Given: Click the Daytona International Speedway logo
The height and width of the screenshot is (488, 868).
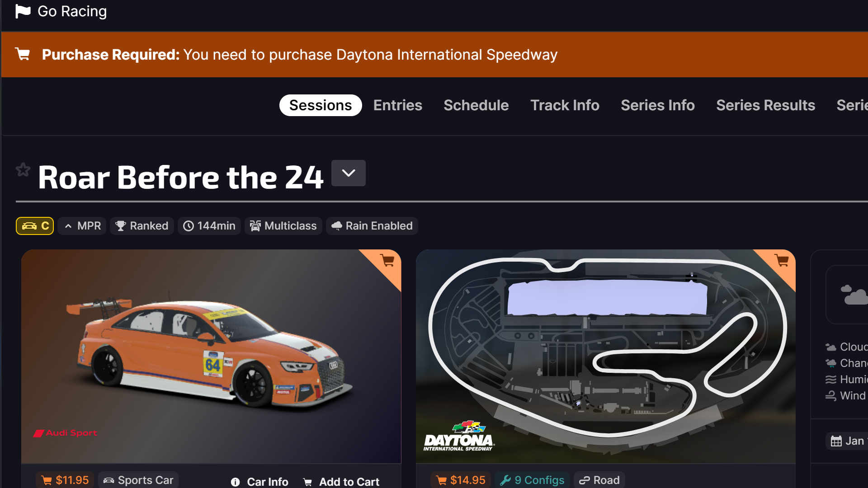Looking at the screenshot, I should pyautogui.click(x=459, y=436).
